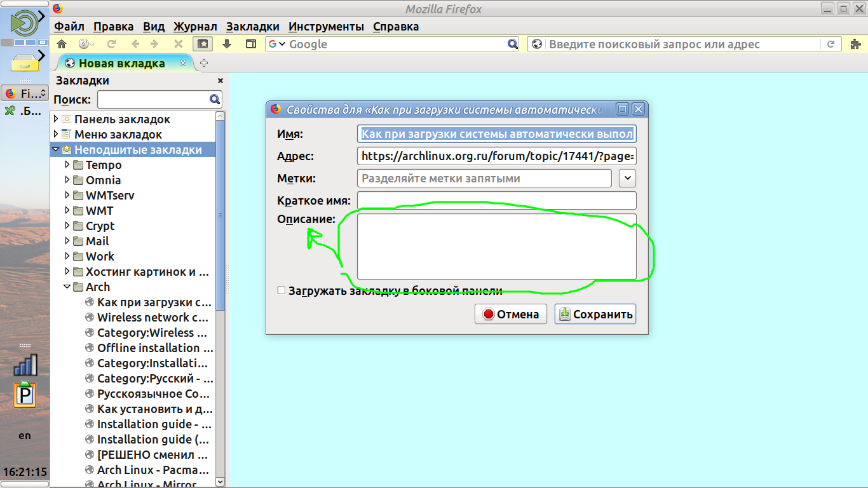Switch to the Новая вкладка tab
The width and height of the screenshot is (868, 488).
[x=123, y=63]
